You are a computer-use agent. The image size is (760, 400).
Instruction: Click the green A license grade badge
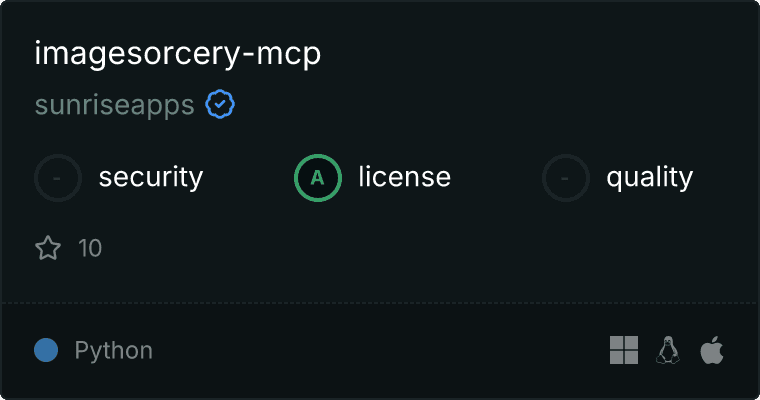(x=318, y=178)
